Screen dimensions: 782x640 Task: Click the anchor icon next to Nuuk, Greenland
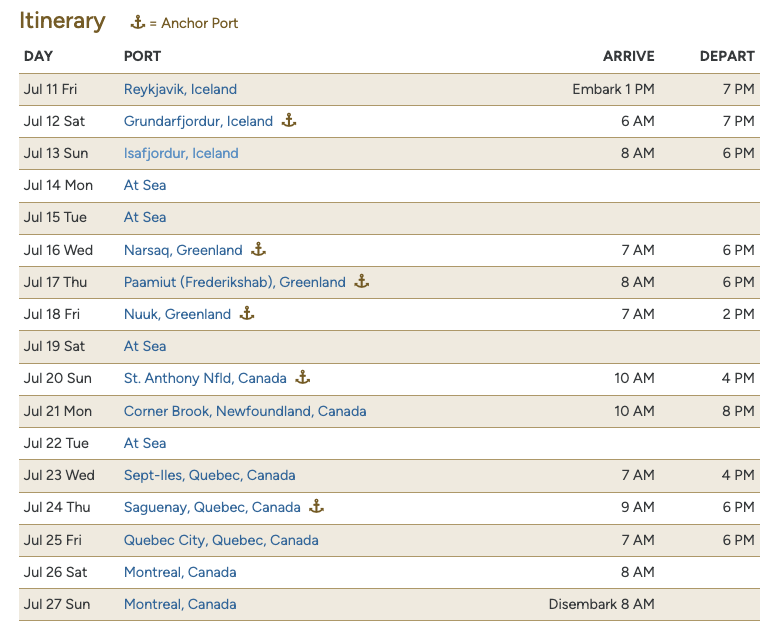(247, 313)
